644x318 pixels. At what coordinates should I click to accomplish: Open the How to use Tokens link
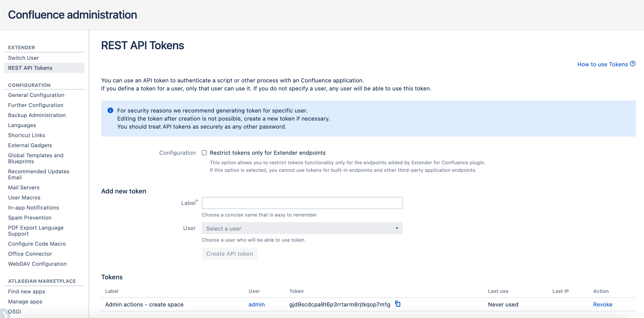click(602, 64)
